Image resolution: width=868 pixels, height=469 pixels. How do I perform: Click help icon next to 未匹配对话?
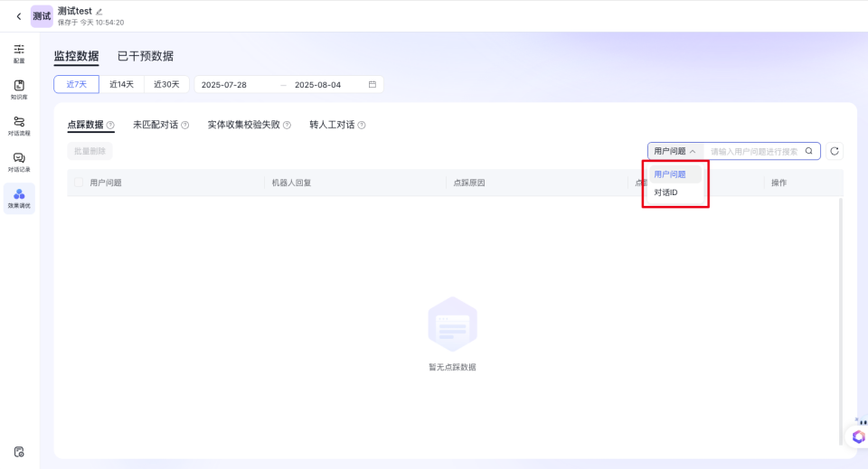(185, 126)
